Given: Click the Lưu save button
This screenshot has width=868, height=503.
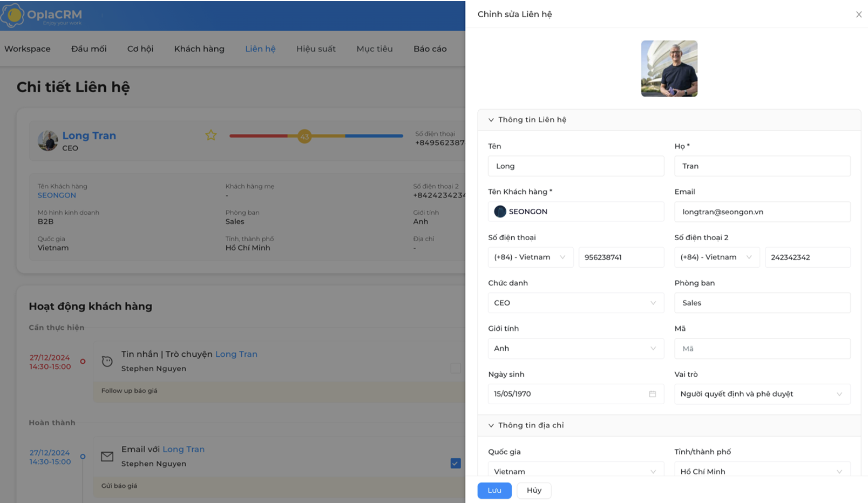Looking at the screenshot, I should (x=494, y=491).
